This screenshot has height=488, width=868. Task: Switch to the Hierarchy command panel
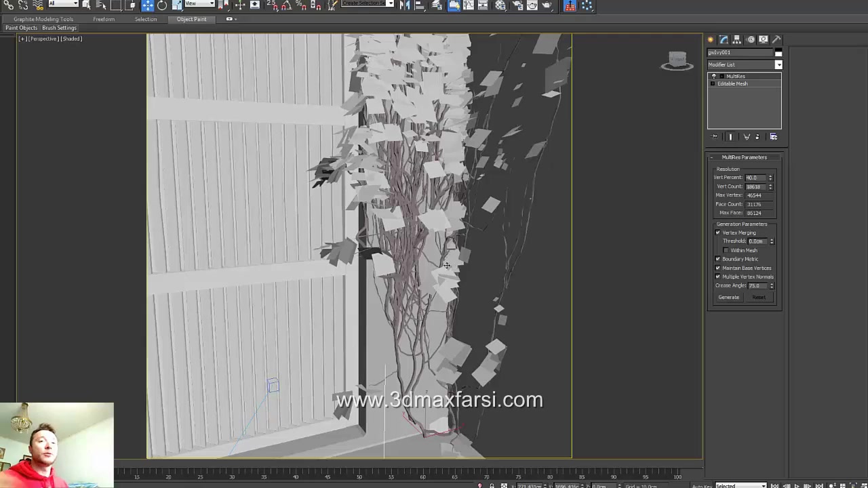pos(737,39)
